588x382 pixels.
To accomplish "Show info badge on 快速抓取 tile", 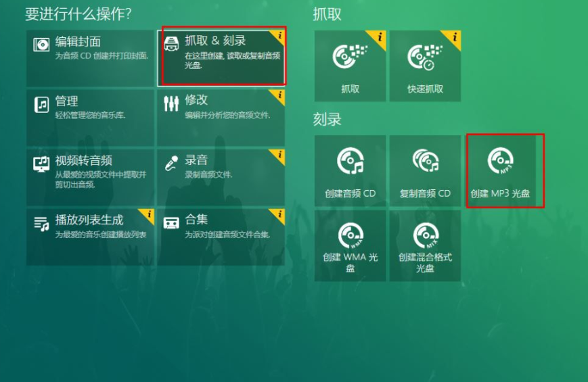I will click(453, 37).
